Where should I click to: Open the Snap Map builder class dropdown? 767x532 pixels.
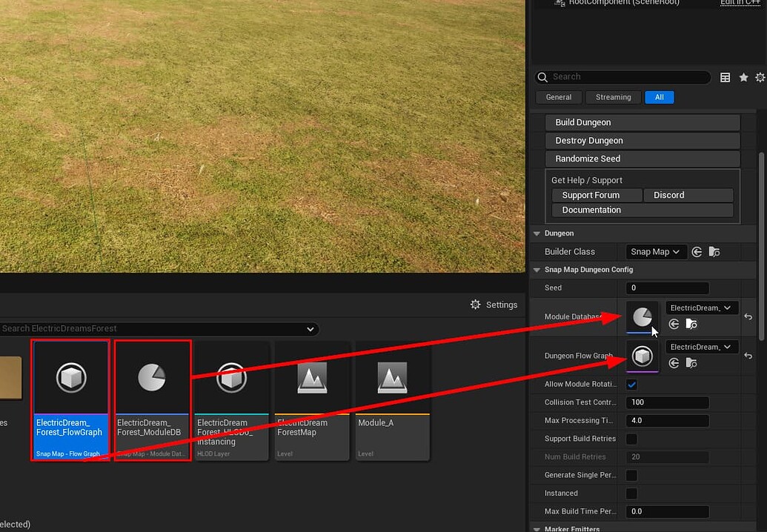click(x=655, y=251)
